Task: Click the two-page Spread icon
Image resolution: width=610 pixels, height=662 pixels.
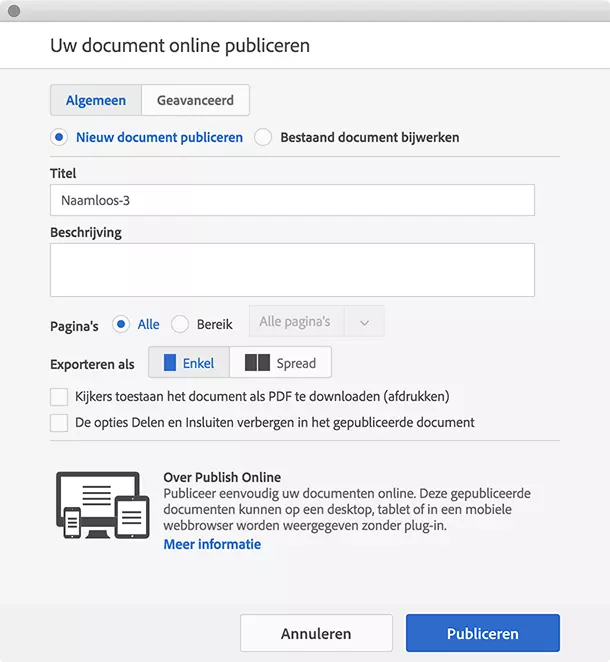Action: pyautogui.click(x=257, y=363)
